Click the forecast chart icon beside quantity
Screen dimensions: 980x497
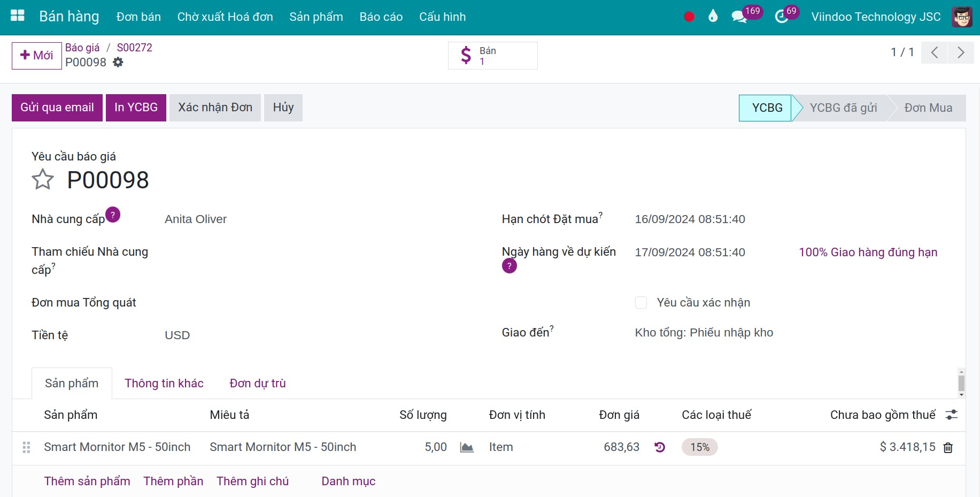click(467, 447)
